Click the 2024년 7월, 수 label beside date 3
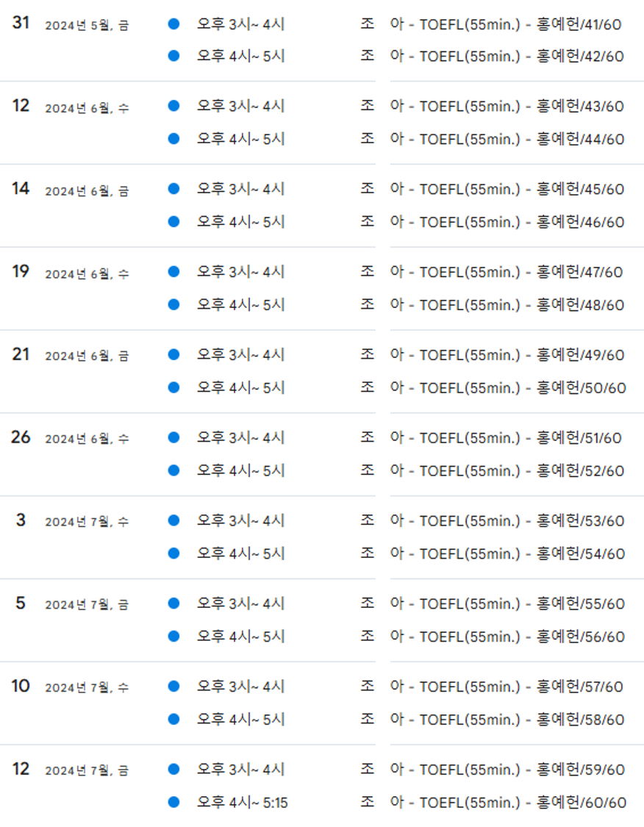 [x=87, y=522]
